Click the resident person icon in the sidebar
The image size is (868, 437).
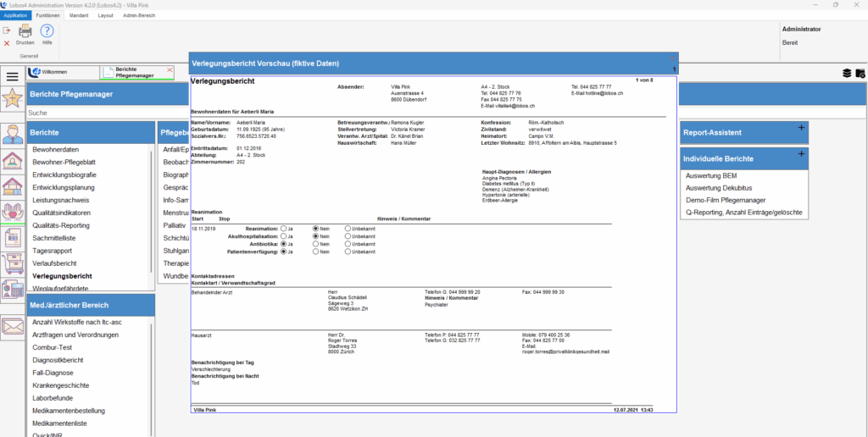tap(12, 134)
